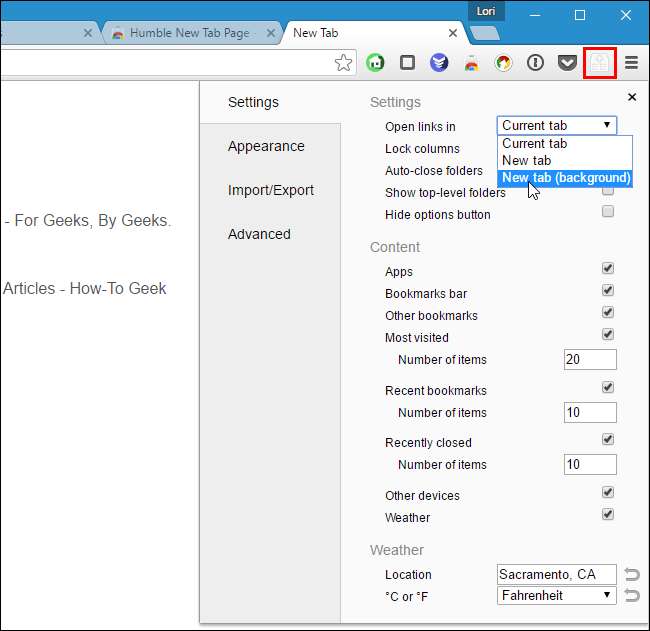
Task: Click the bookmark star icon
Action: (x=343, y=63)
